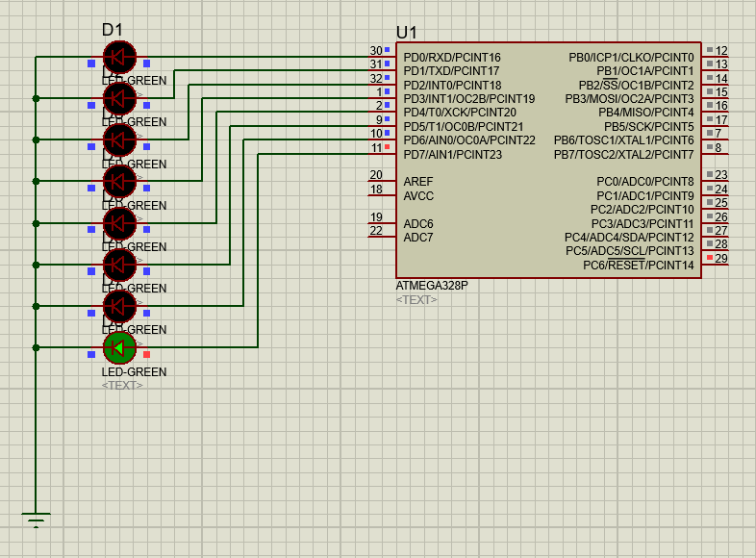
Task: Click pin label PC6/RESET/PCINT14
Action: 639,266
